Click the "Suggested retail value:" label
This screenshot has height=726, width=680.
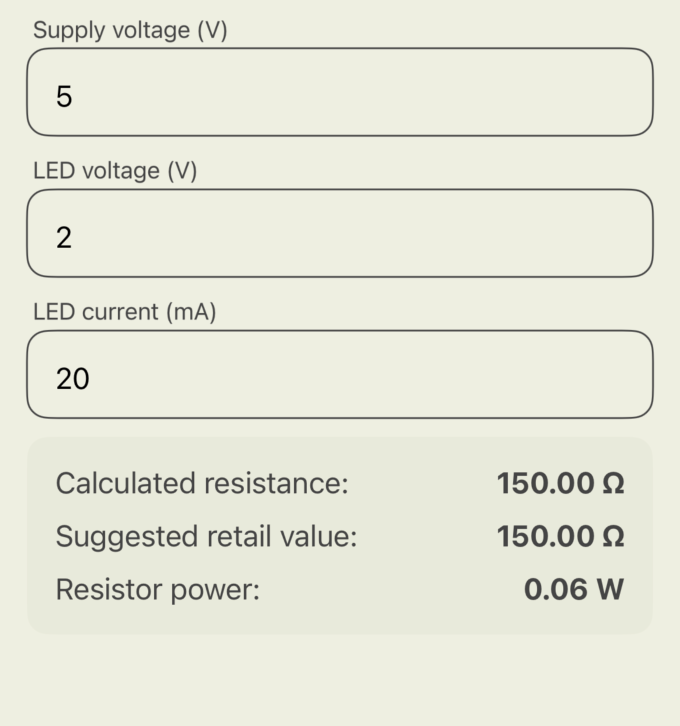click(x=206, y=537)
